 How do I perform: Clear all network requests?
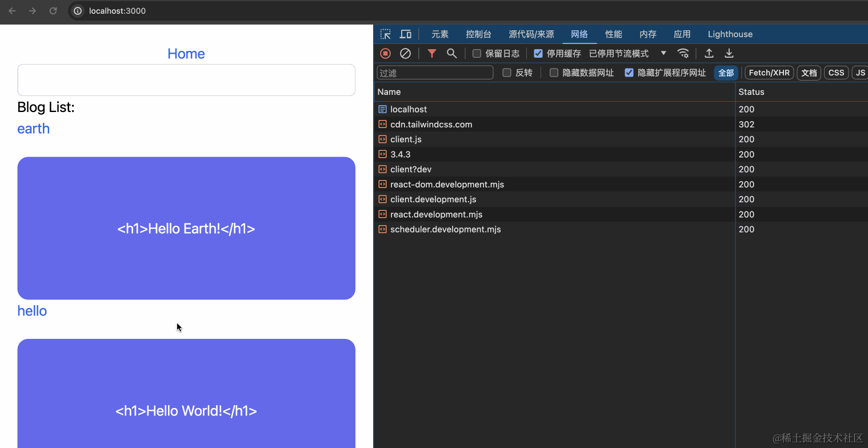(406, 53)
